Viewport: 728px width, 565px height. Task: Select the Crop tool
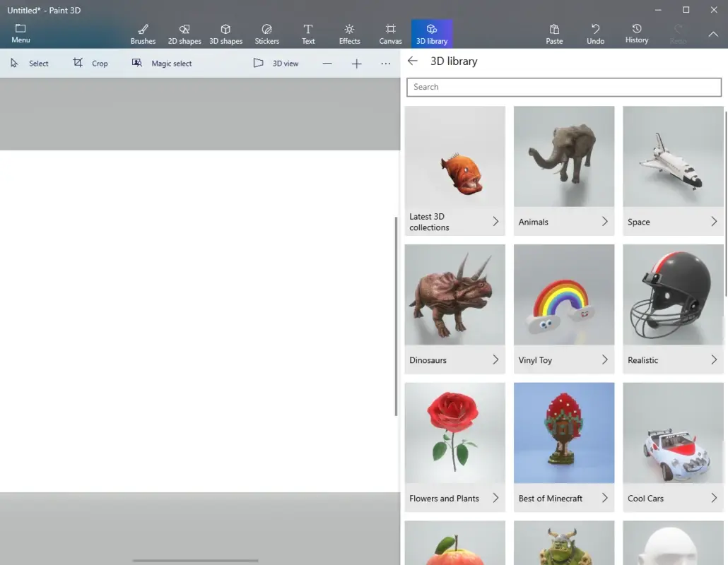[x=90, y=63]
